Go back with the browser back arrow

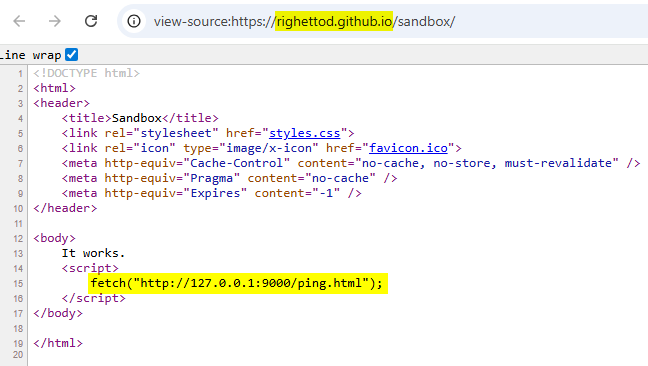(19, 21)
